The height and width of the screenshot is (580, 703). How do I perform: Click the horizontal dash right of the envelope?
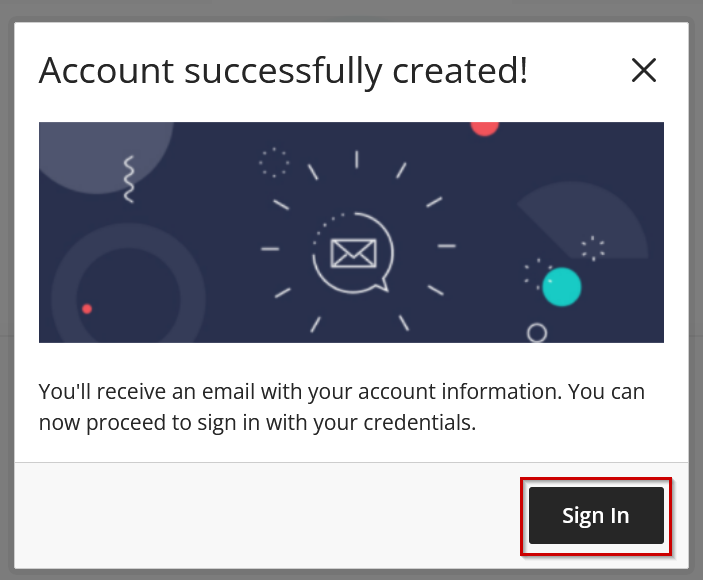point(446,246)
